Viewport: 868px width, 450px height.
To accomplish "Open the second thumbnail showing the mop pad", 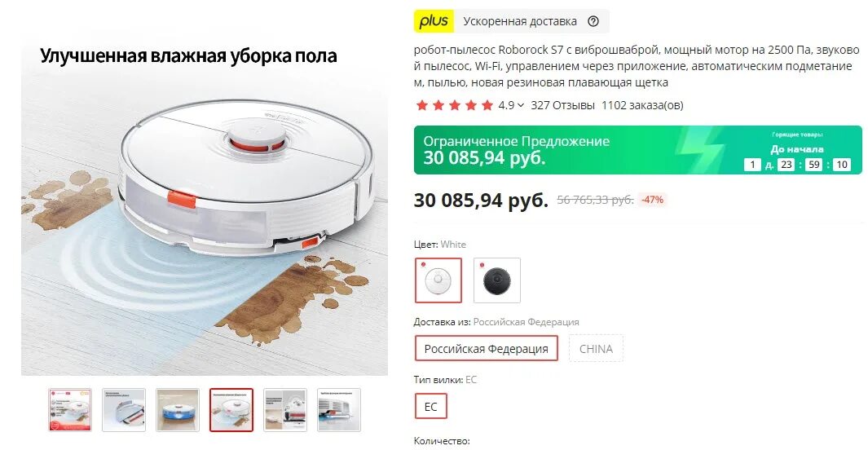I will point(124,410).
